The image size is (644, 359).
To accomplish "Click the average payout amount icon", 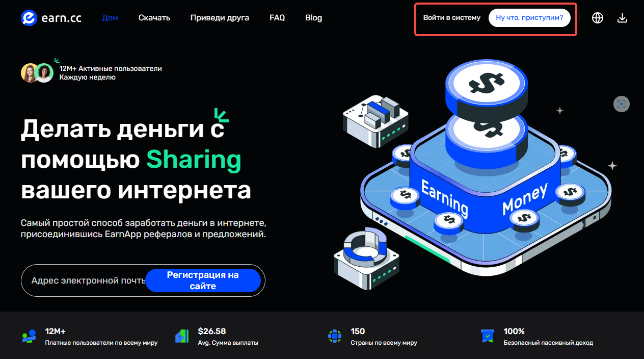I will point(182,336).
